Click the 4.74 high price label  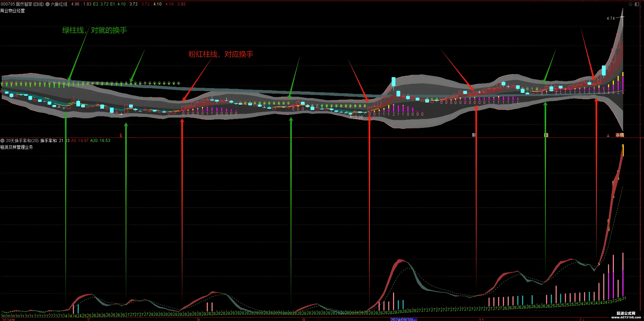coord(610,19)
